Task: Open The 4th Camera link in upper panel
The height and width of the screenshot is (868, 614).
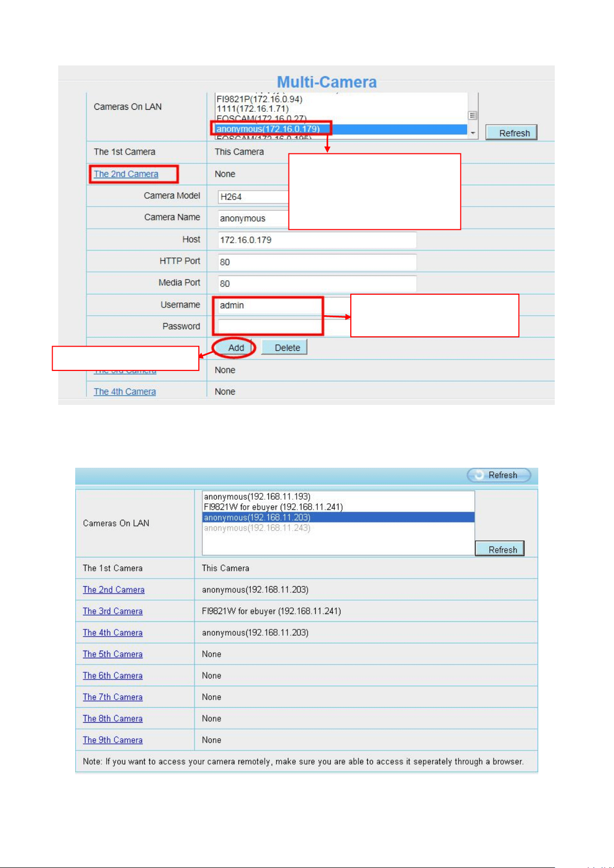Action: (x=125, y=392)
